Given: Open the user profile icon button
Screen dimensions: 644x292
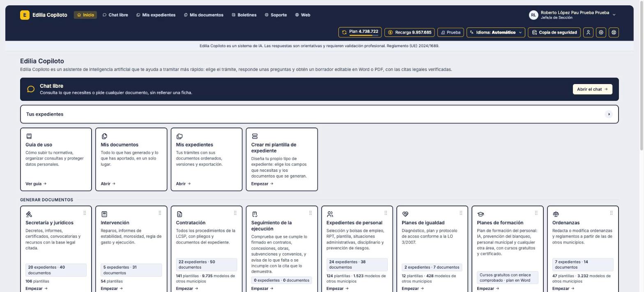Looking at the screenshot, I should (x=588, y=32).
